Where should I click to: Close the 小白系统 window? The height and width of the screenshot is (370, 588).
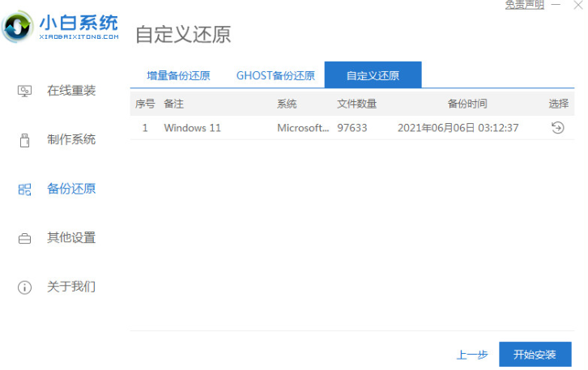click(577, 5)
